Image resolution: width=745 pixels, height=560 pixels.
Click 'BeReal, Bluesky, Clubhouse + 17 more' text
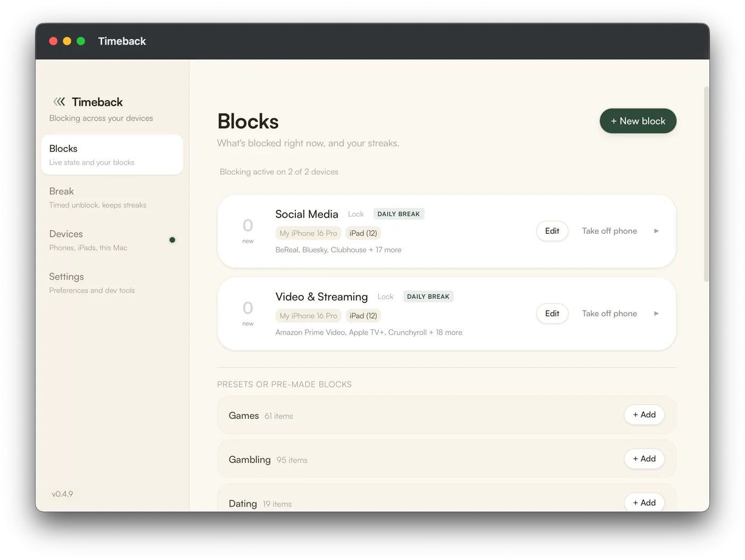[338, 250]
